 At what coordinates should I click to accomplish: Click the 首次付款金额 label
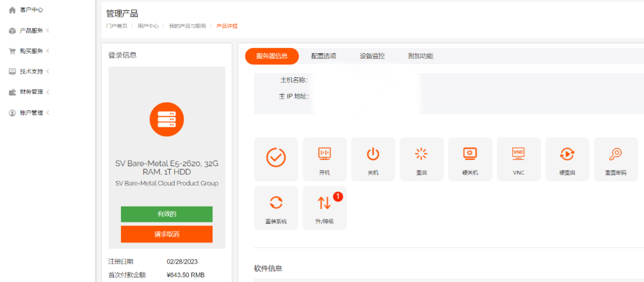click(127, 275)
